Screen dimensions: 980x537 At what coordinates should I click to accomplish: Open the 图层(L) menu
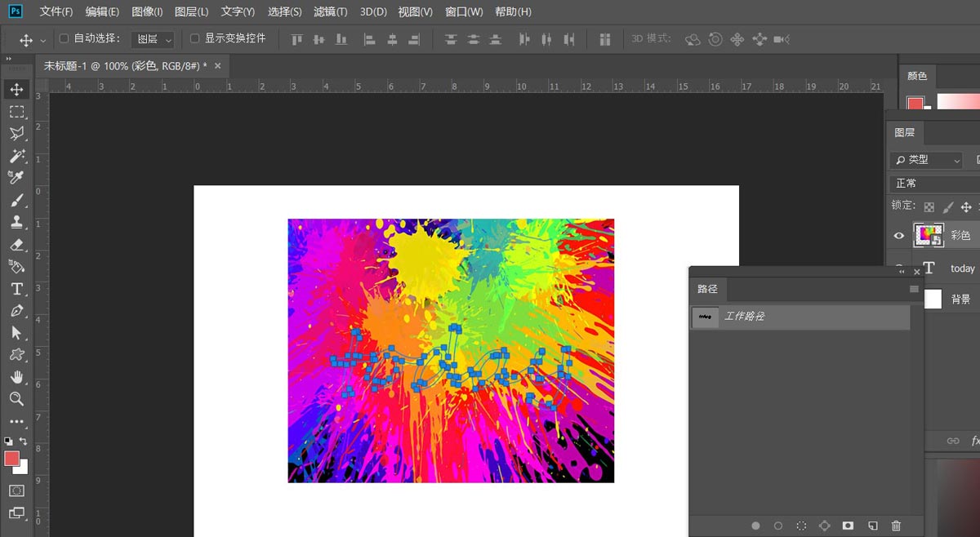point(191,12)
